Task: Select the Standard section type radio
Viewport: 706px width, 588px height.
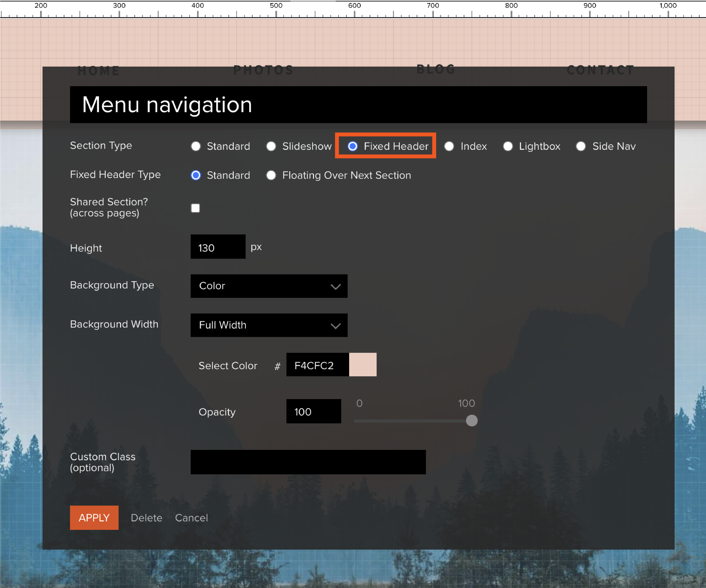Action: pyautogui.click(x=196, y=147)
